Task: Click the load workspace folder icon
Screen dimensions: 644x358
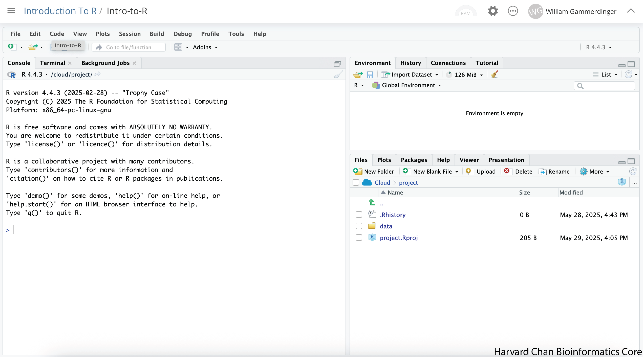Action: pos(358,75)
